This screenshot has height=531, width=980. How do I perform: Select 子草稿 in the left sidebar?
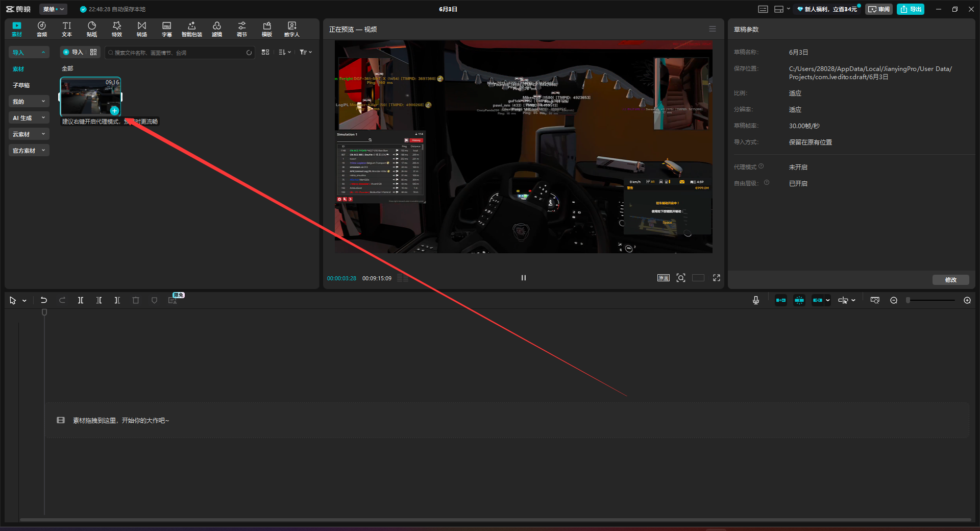tap(21, 85)
